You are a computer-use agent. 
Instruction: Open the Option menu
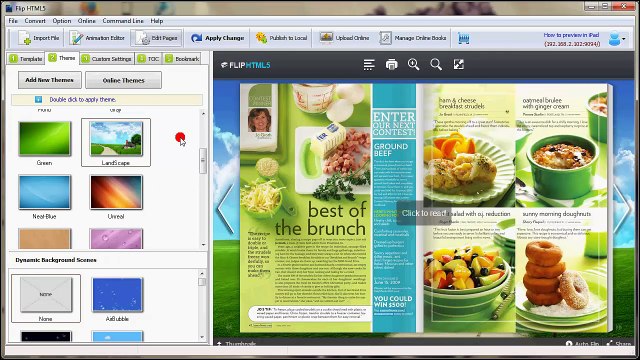62,21
